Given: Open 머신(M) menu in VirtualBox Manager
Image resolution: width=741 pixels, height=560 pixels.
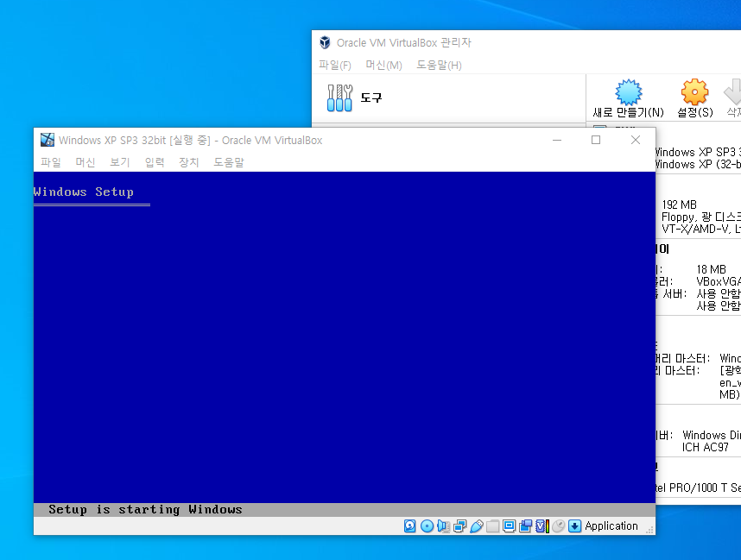Looking at the screenshot, I should [383, 66].
